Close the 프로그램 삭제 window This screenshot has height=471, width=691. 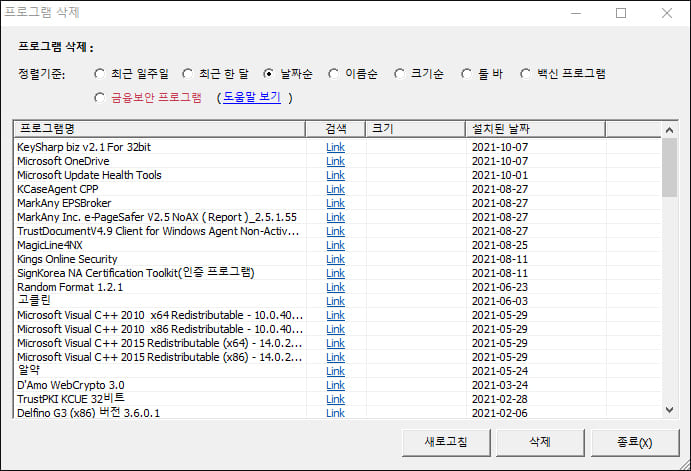[x=667, y=13]
